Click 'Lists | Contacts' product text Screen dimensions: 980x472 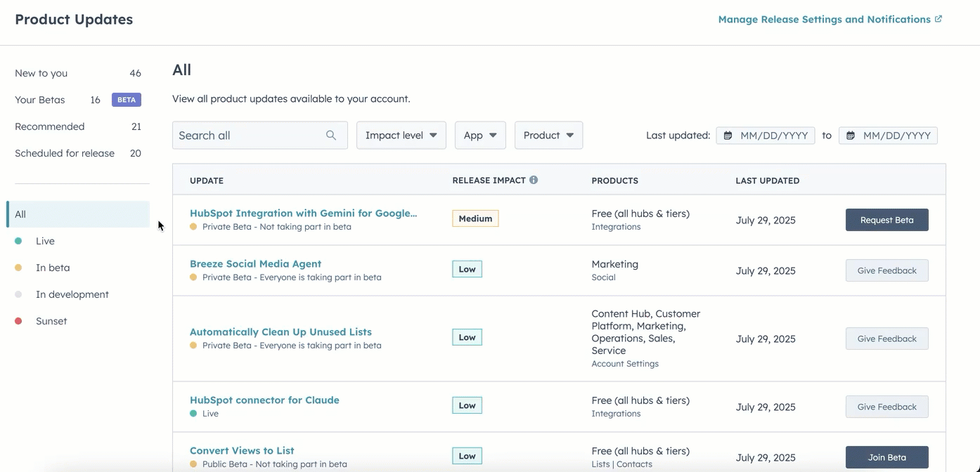621,464
